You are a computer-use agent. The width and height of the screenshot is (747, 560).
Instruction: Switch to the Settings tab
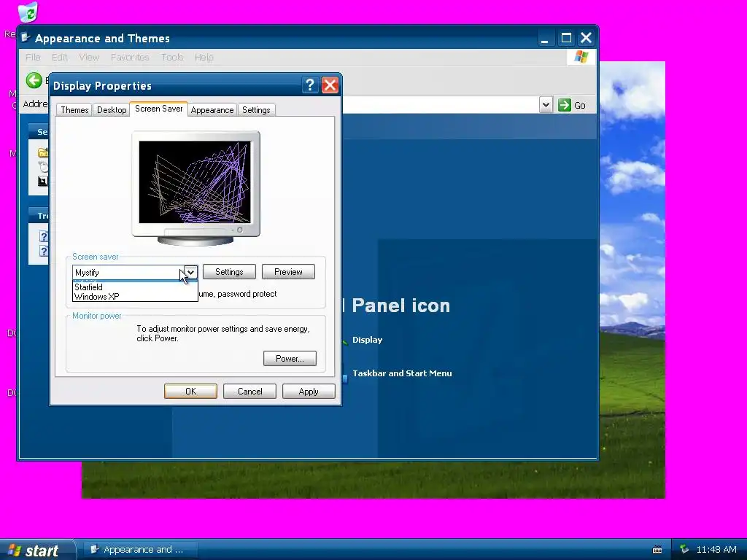[256, 110]
